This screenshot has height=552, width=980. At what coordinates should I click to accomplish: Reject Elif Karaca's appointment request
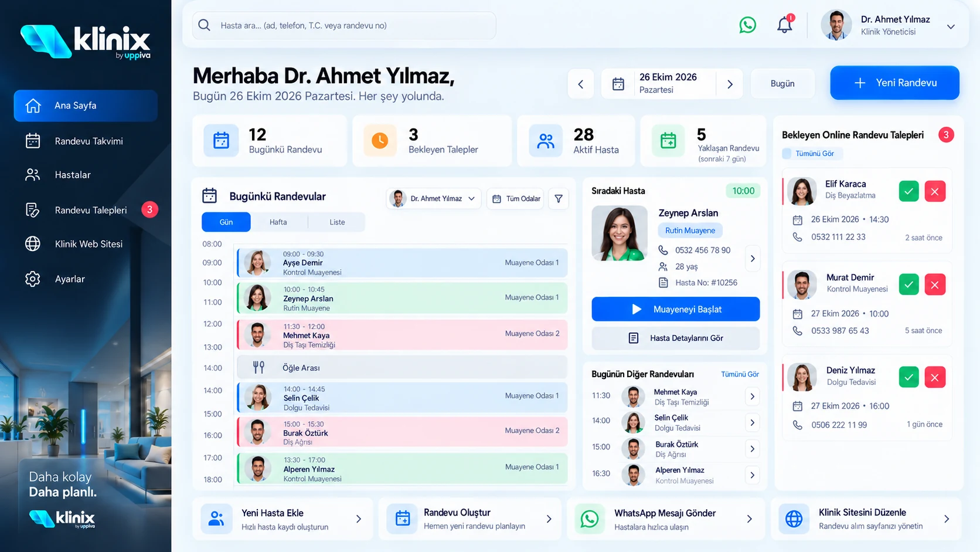pos(935,191)
